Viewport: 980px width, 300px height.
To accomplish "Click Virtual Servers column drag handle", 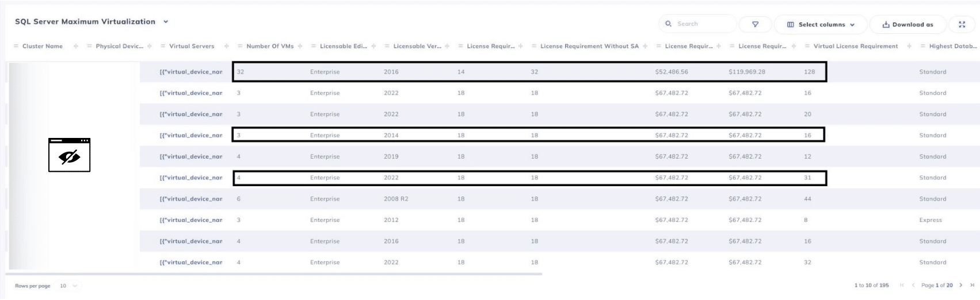I will [163, 46].
